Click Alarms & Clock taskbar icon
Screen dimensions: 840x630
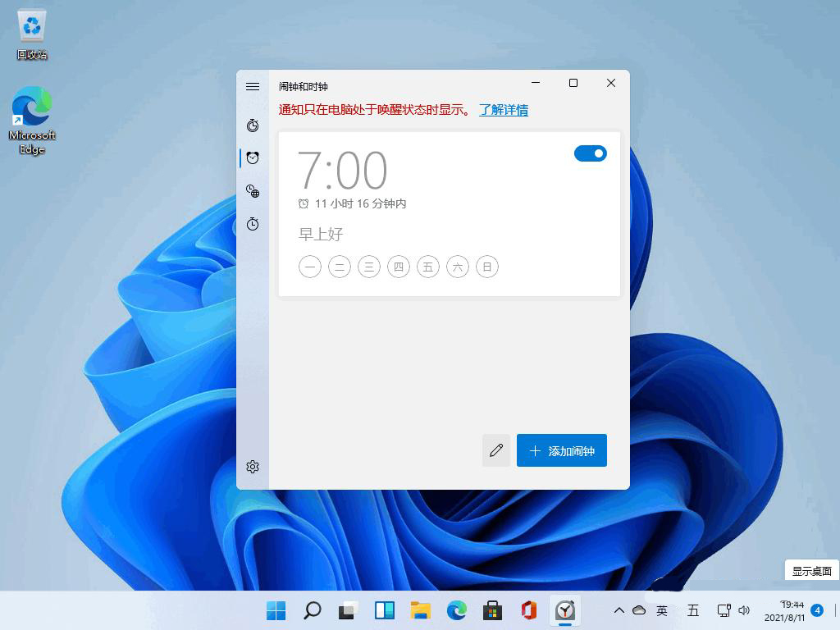[x=564, y=610]
